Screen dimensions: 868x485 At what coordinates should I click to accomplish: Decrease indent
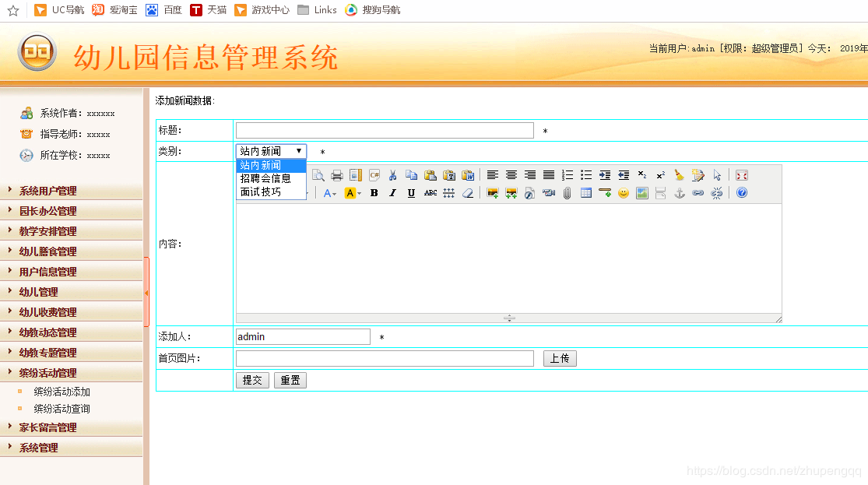coord(624,175)
